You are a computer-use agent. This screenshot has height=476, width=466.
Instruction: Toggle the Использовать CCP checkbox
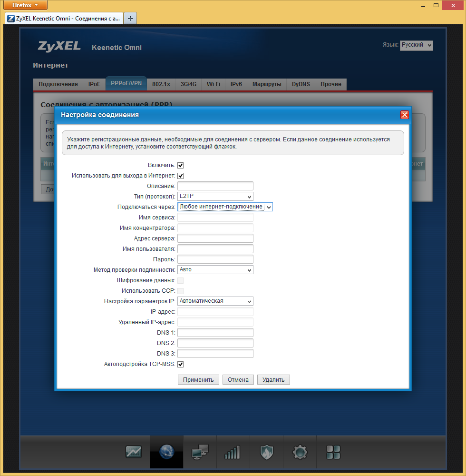coord(180,291)
